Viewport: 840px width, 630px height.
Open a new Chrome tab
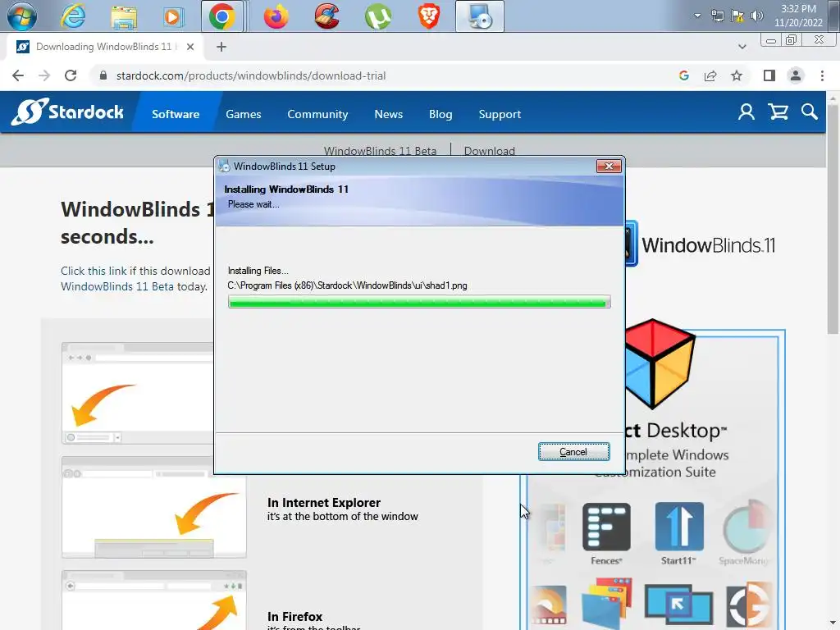(x=221, y=47)
